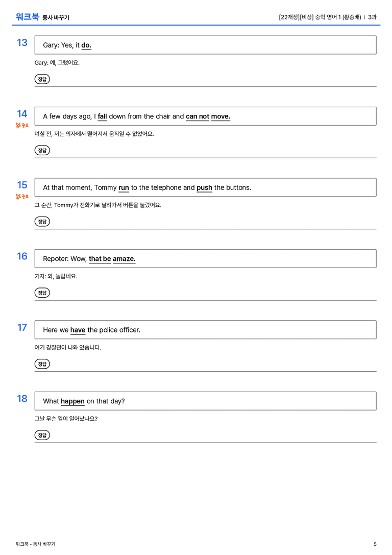Click the 정답 badge under question 17
Viewport: 392px width, 555px height.
click(x=42, y=364)
